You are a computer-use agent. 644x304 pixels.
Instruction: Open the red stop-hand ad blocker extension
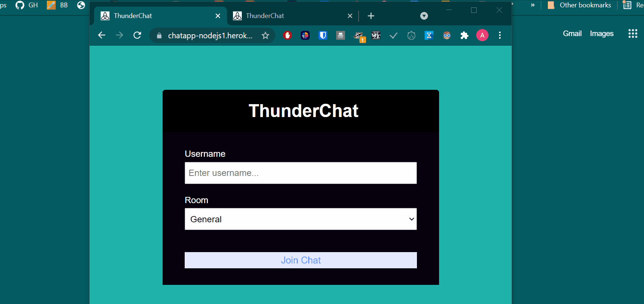point(288,35)
